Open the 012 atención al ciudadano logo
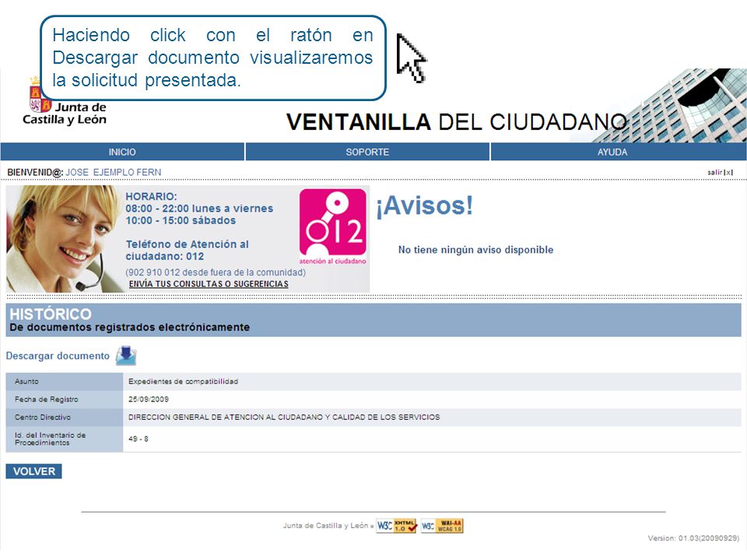Screen dimensions: 747x560 coord(332,226)
